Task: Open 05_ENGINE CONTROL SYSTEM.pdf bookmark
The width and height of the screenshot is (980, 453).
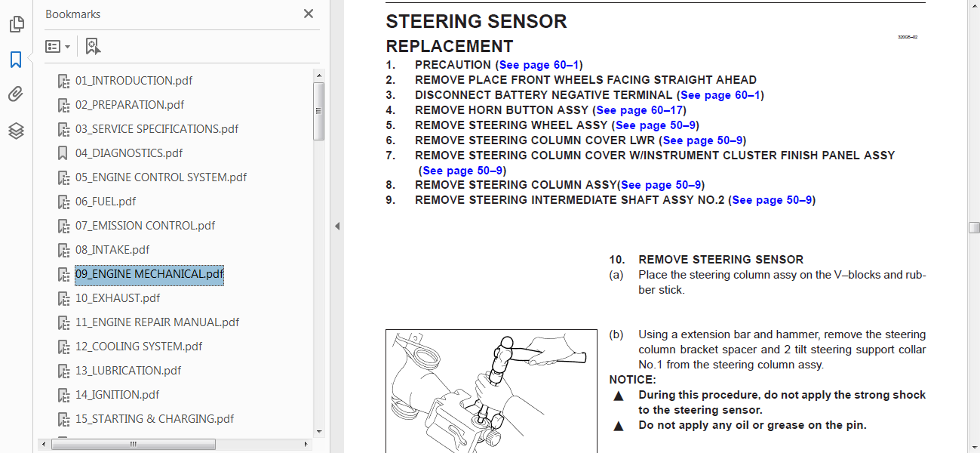Action: [161, 177]
